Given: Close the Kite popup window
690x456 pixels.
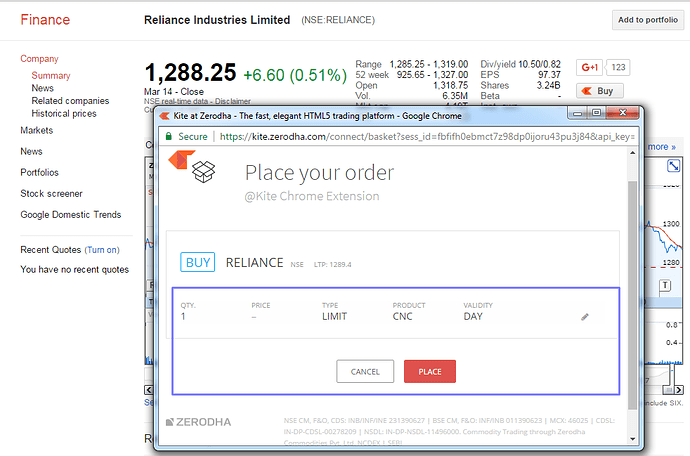Looking at the screenshot, I should (x=622, y=113).
